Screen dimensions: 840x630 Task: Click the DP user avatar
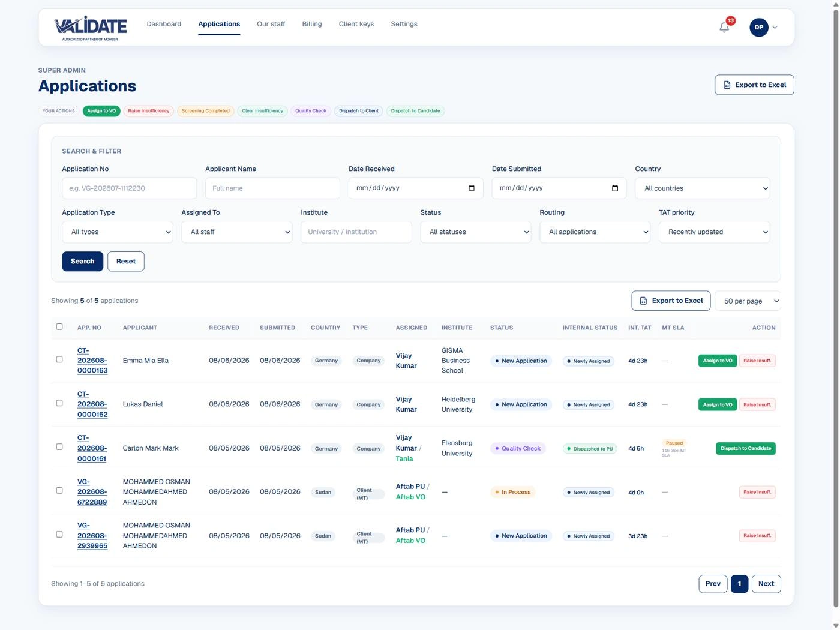click(758, 27)
